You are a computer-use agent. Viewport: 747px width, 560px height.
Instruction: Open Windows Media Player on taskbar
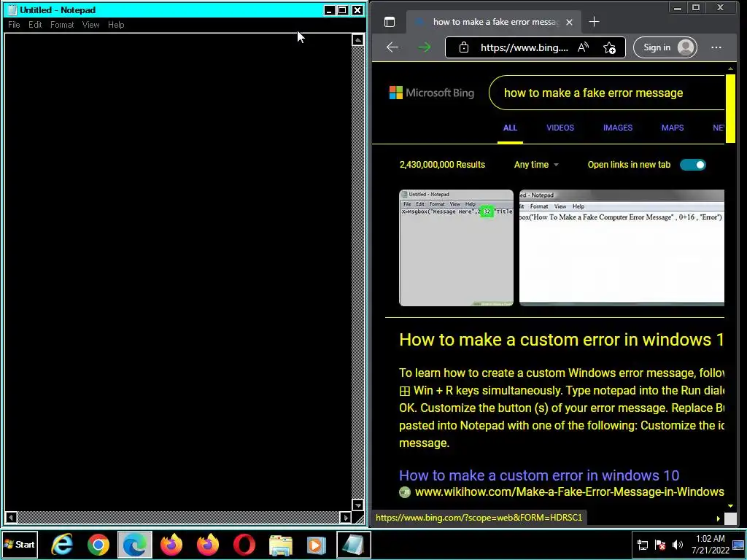(x=316, y=545)
